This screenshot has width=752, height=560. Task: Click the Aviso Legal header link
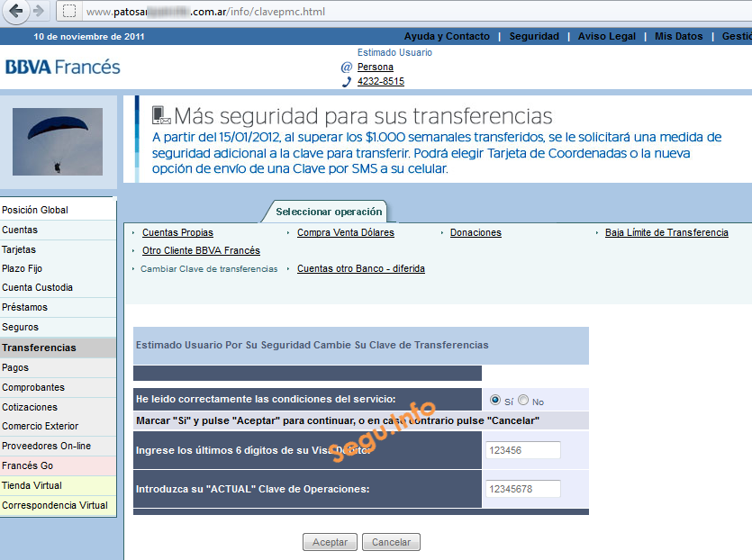[607, 36]
